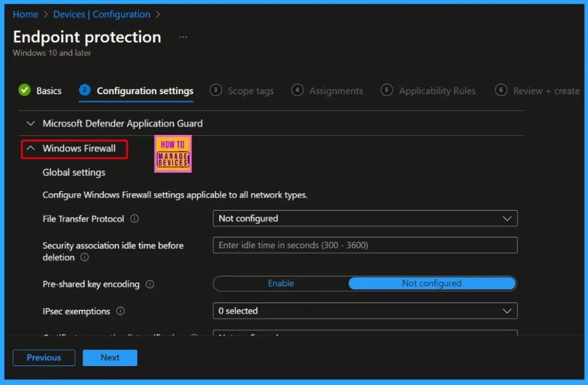The height and width of the screenshot is (385, 588).
Task: Click the Previous button
Action: [44, 357]
